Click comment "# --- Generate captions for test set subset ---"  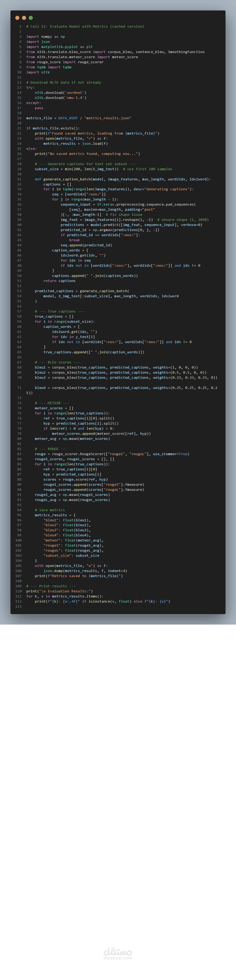point(85,164)
